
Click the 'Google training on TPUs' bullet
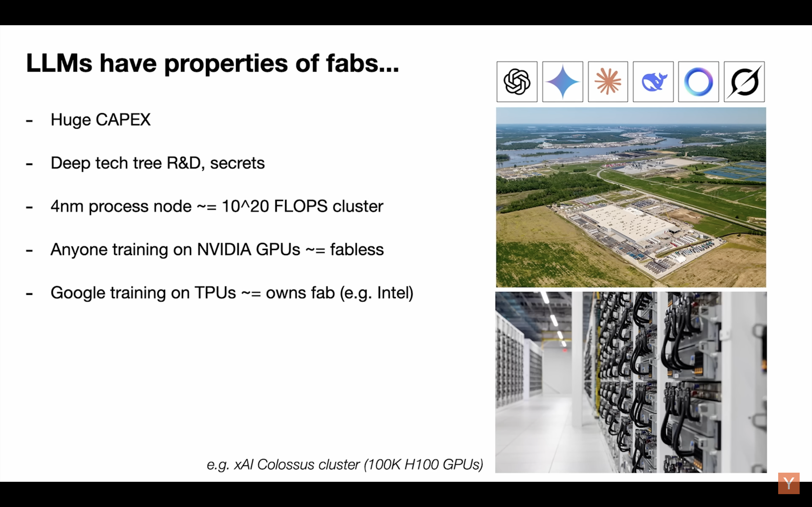click(x=231, y=293)
